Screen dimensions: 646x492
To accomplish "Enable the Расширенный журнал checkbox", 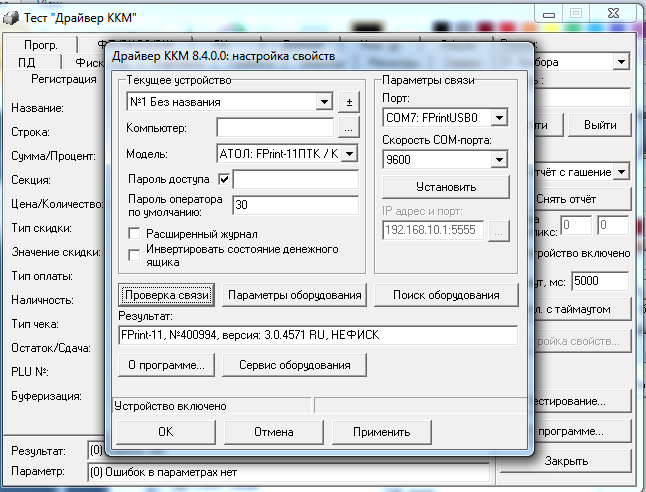I will pos(134,234).
